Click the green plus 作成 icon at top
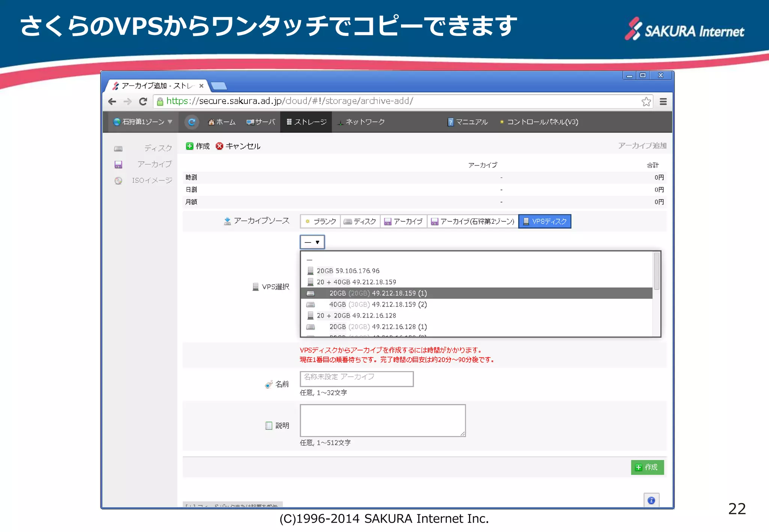Screen dimensions: 769x532 [x=189, y=146]
